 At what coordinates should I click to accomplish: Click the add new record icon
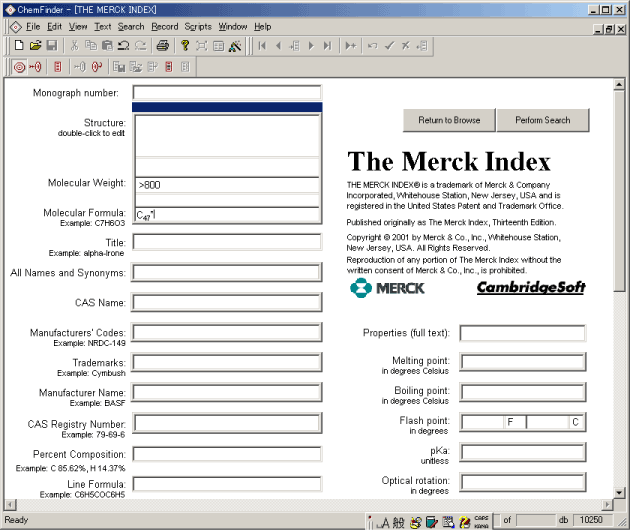pos(351,46)
